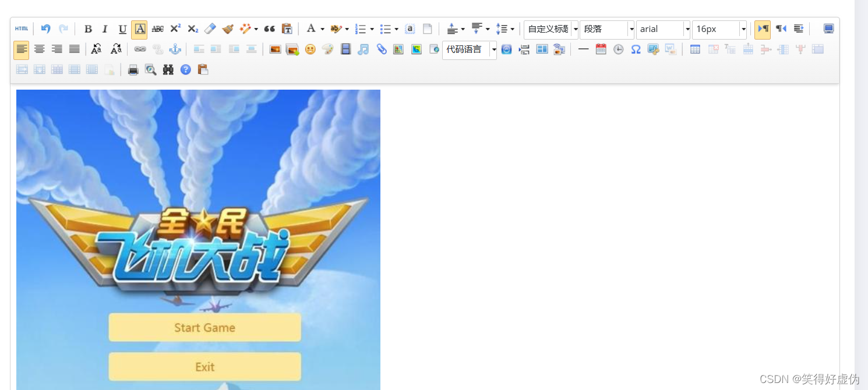Viewport: 868px width, 390px height.
Task: Open the 代码语言 code language dropdown
Action: click(470, 49)
